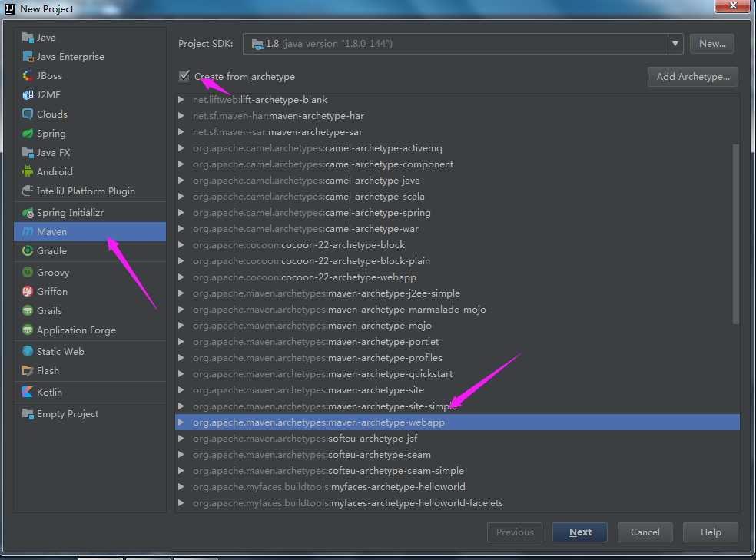Click the Add Archetype... button
The width and height of the screenshot is (756, 560).
click(693, 77)
